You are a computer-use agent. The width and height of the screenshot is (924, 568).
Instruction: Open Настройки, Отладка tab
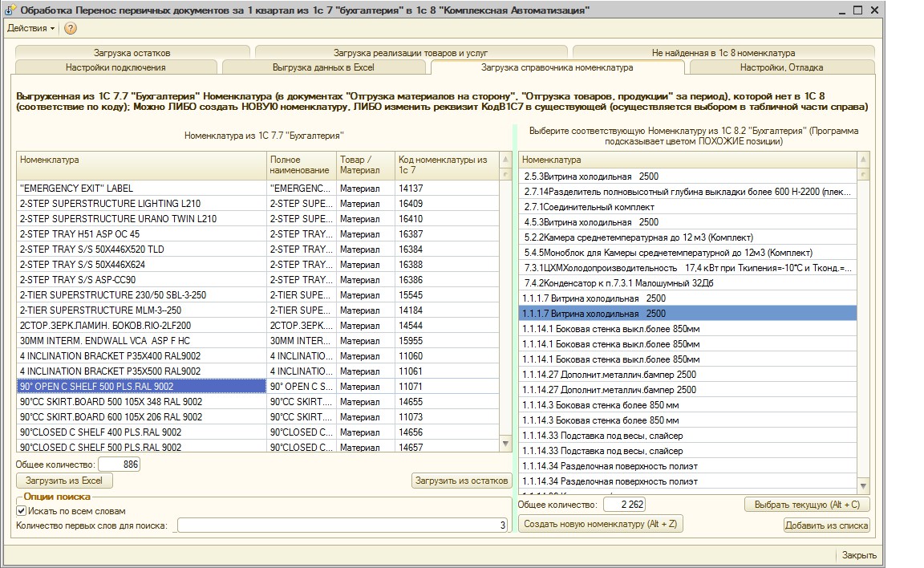[781, 67]
